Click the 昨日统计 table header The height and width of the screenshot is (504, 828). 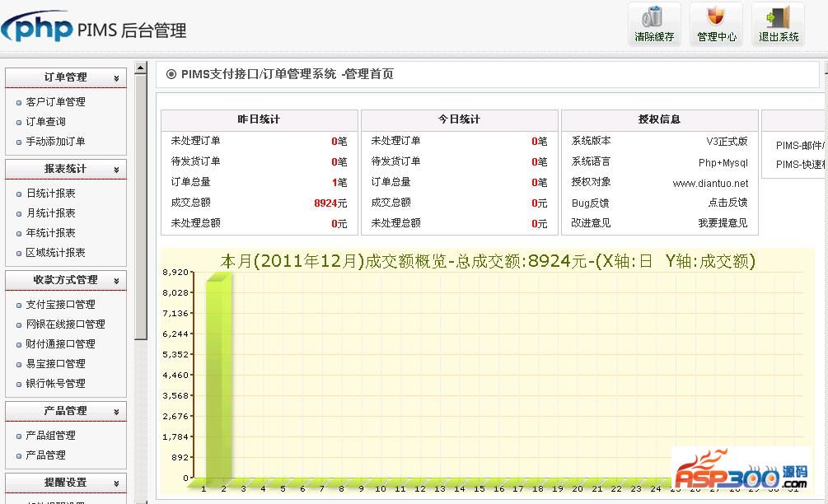[x=260, y=119]
